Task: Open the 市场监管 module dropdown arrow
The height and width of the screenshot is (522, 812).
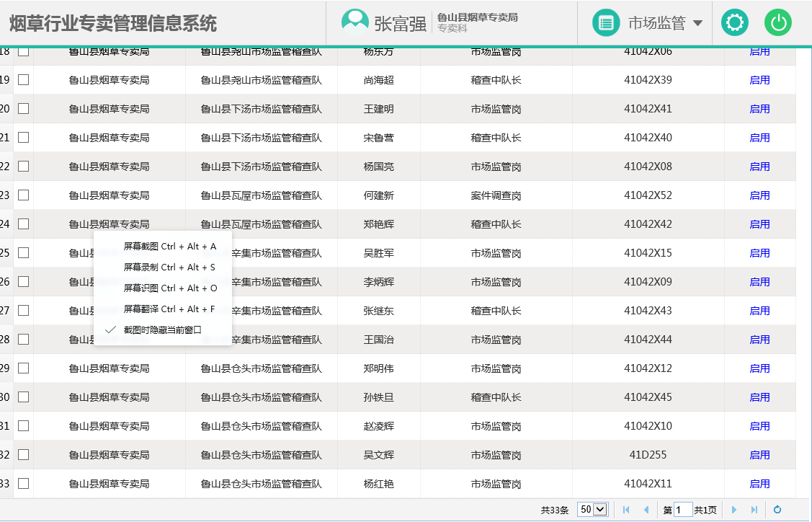Action: point(697,23)
